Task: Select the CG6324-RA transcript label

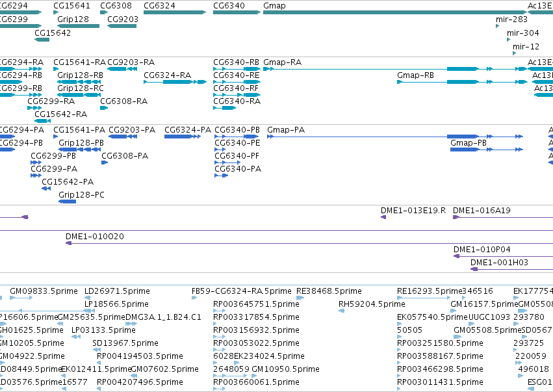Action: coord(167,75)
